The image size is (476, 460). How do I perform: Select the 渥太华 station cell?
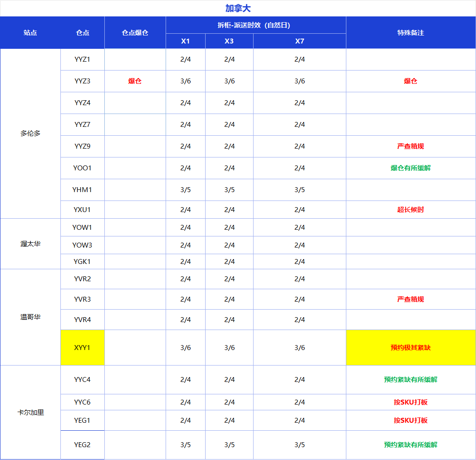coord(30,244)
